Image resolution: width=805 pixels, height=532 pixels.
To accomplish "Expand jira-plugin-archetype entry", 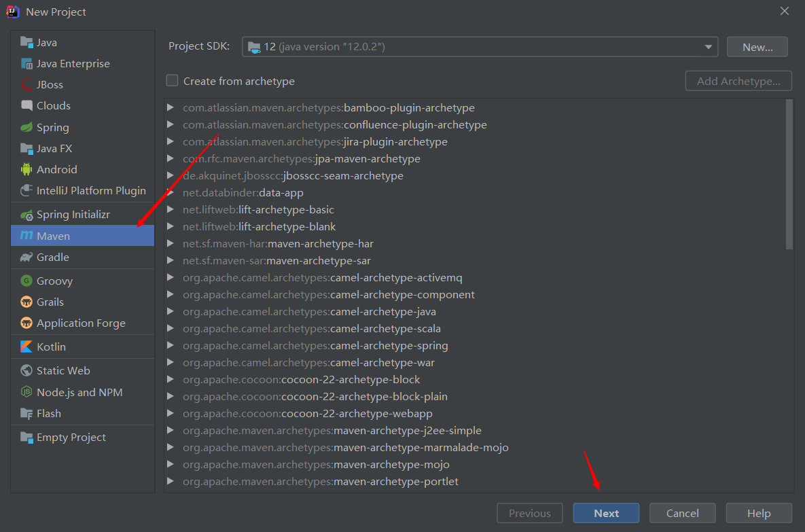I will click(x=171, y=141).
